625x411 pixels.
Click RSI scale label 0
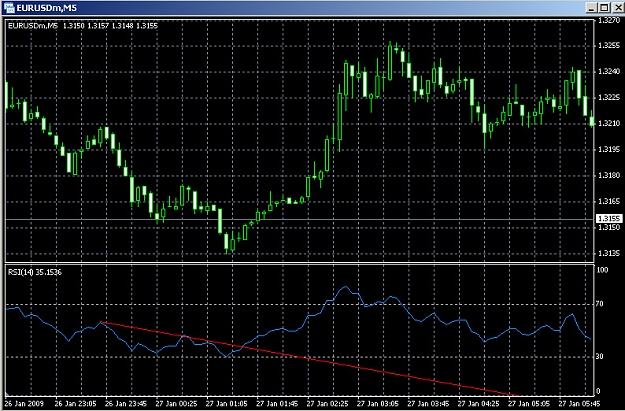click(x=598, y=391)
